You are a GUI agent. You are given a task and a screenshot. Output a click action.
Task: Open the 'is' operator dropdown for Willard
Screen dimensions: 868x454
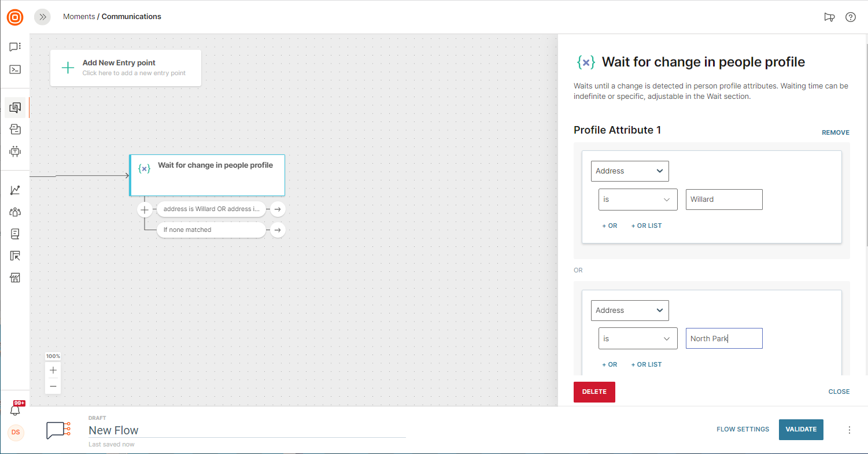point(637,200)
